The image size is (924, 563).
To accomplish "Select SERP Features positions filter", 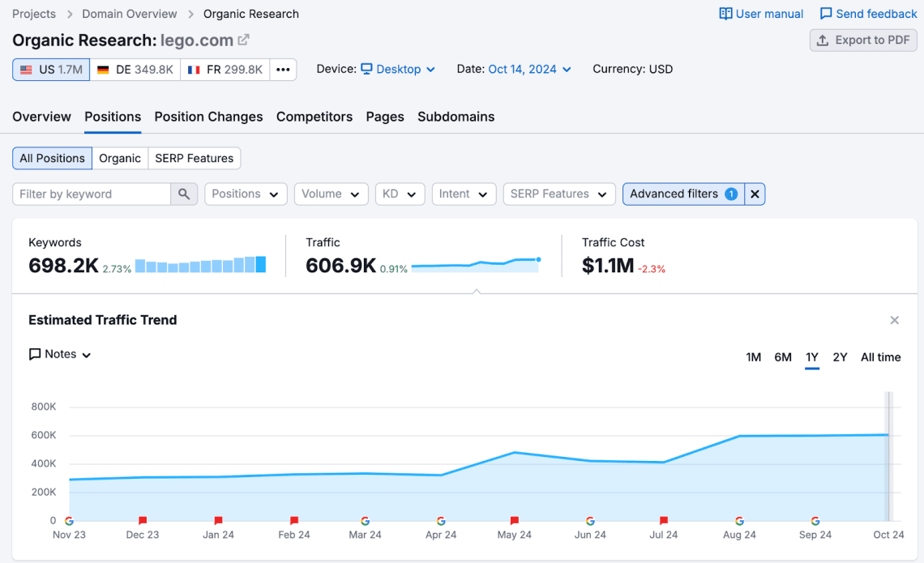I will point(194,158).
